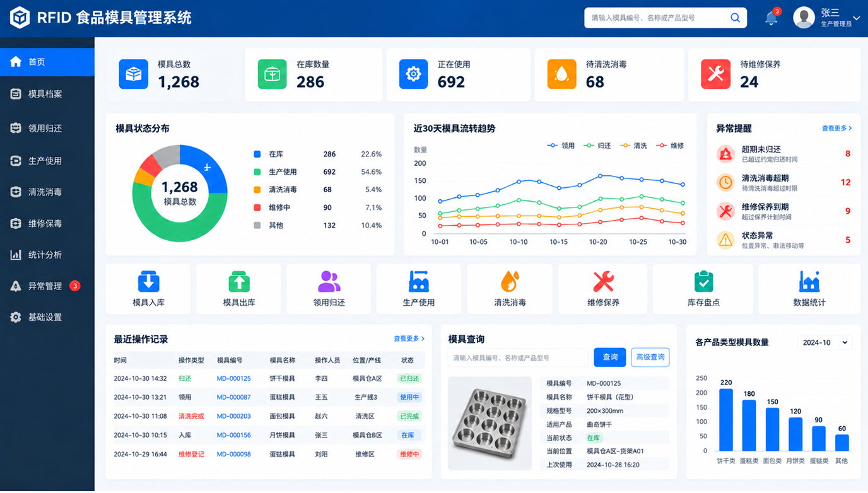Expand the user menu arrow beside 张三
Image resolution: width=868 pixels, height=493 pixels.
pyautogui.click(x=856, y=18)
